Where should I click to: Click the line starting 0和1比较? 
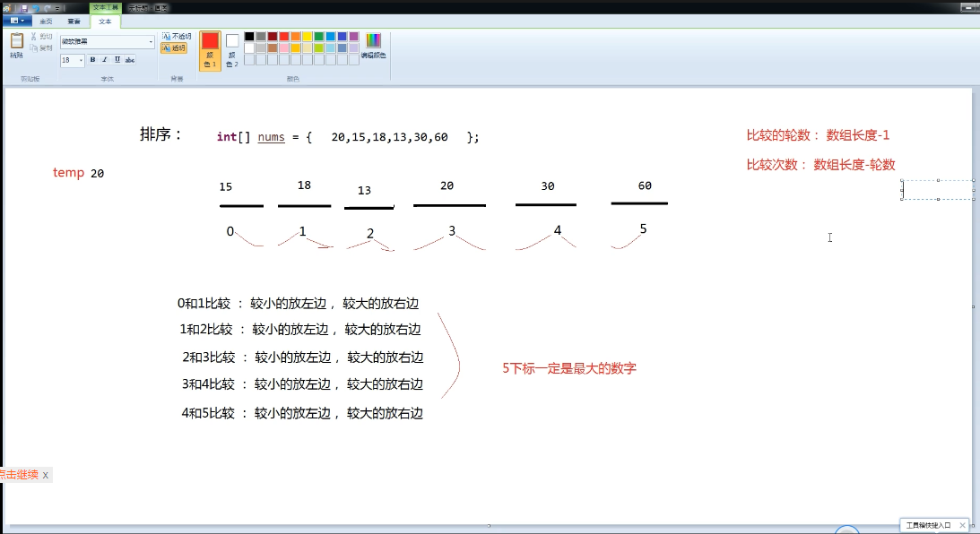tap(299, 304)
